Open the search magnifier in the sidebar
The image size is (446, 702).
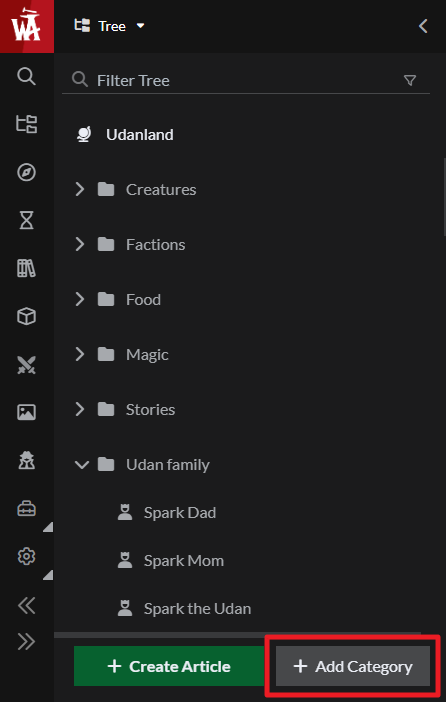coord(26,76)
